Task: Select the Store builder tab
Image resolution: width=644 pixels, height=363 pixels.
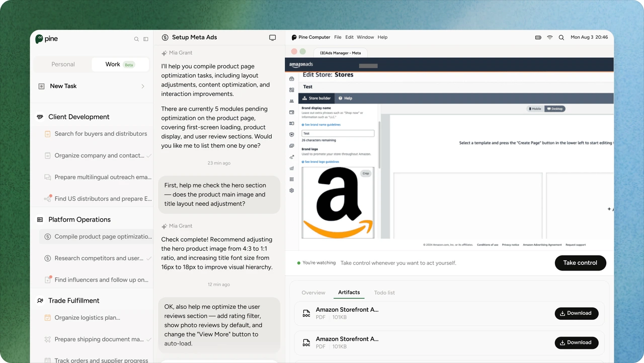Action: [x=316, y=99]
